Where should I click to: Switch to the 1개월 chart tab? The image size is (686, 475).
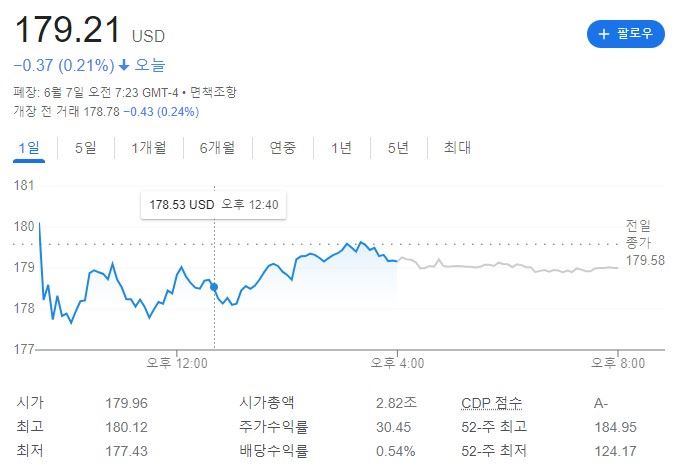tap(148, 148)
